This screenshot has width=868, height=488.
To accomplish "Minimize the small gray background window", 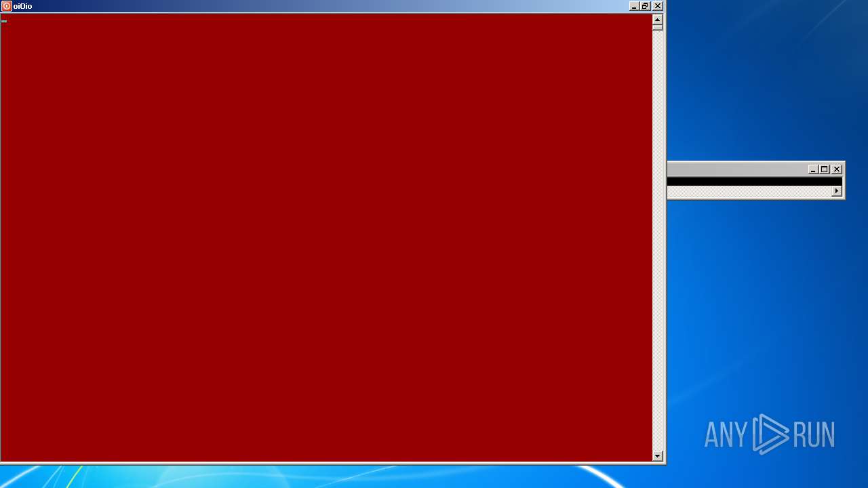I will [x=813, y=169].
